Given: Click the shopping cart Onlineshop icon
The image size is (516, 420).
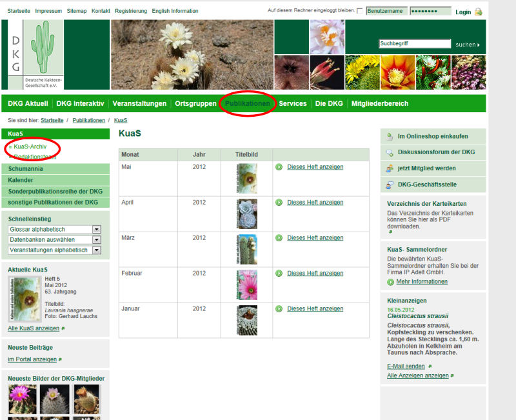Looking at the screenshot, I should [389, 136].
